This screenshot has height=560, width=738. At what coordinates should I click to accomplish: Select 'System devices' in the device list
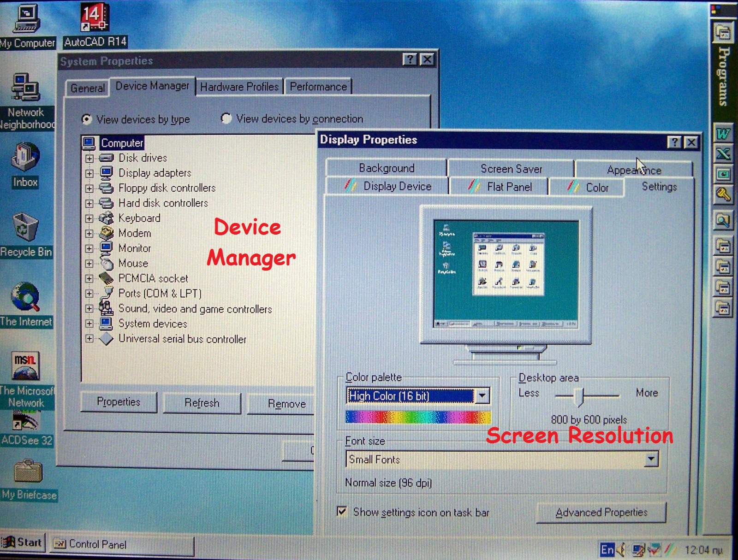click(x=153, y=324)
